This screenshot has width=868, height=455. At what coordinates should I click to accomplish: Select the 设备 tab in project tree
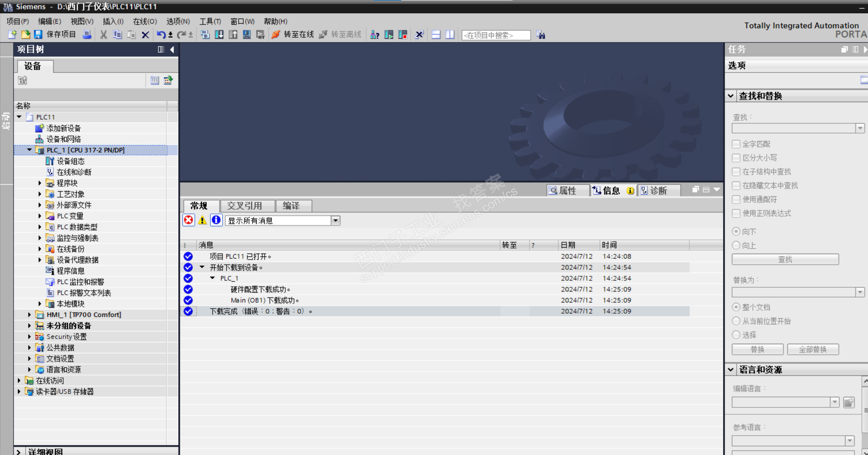(35, 66)
